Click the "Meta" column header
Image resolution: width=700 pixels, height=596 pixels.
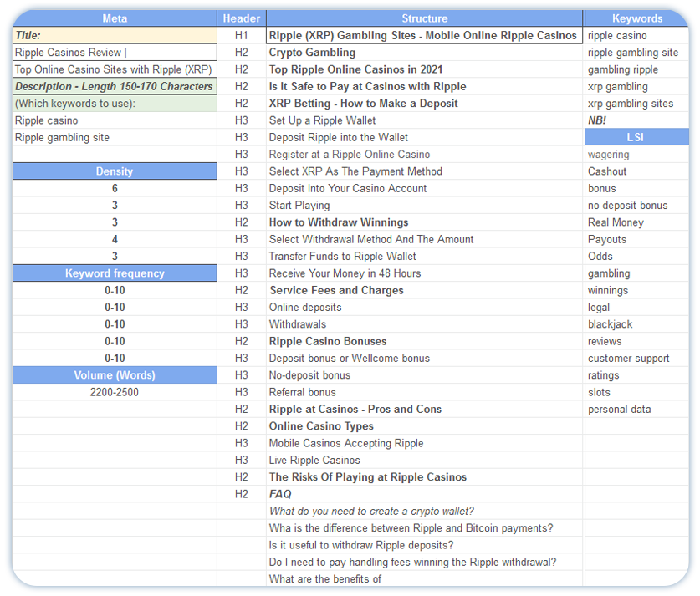[115, 18]
